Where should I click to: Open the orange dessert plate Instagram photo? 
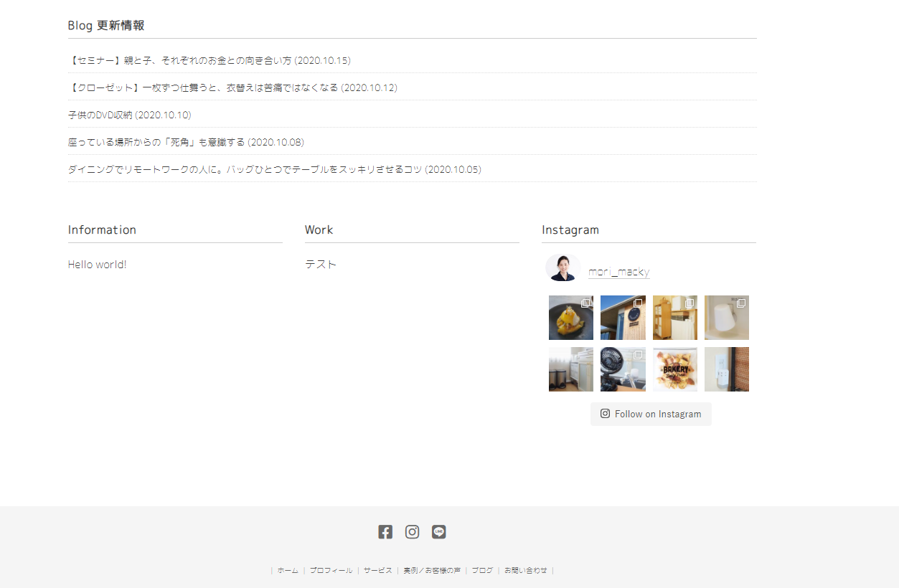(571, 318)
